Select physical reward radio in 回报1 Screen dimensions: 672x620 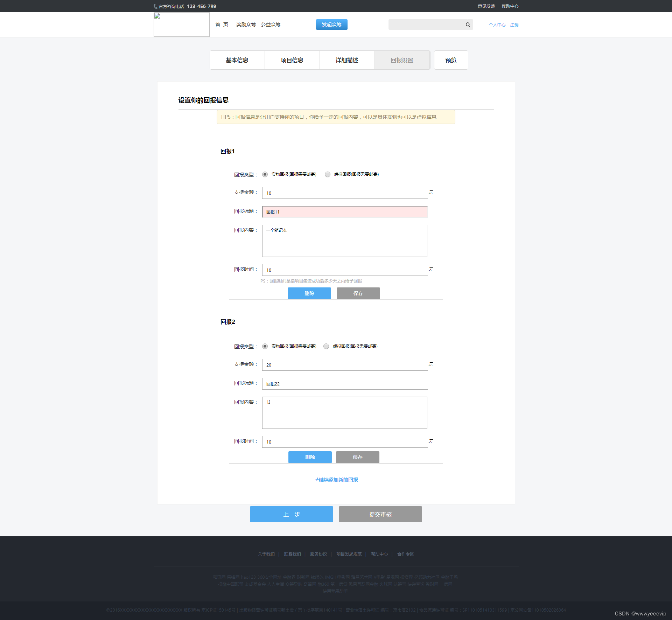pos(265,174)
